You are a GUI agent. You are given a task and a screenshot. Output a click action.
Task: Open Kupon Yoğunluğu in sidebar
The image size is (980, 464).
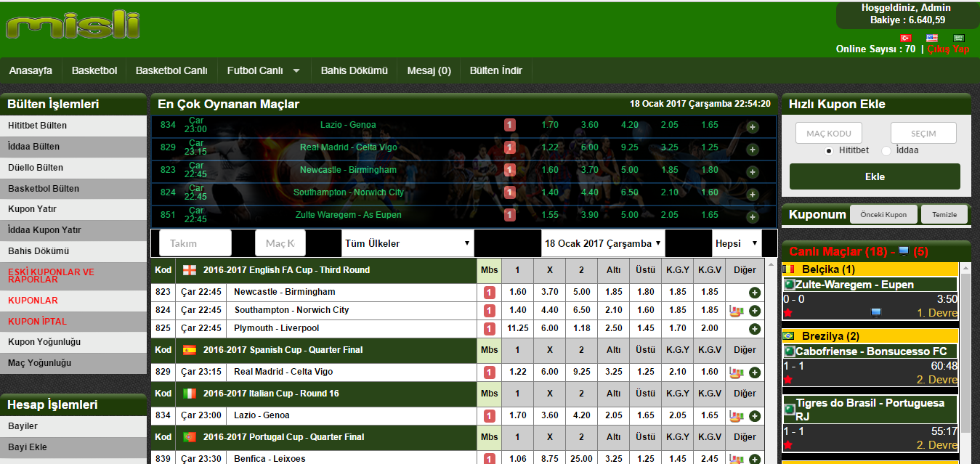73,342
